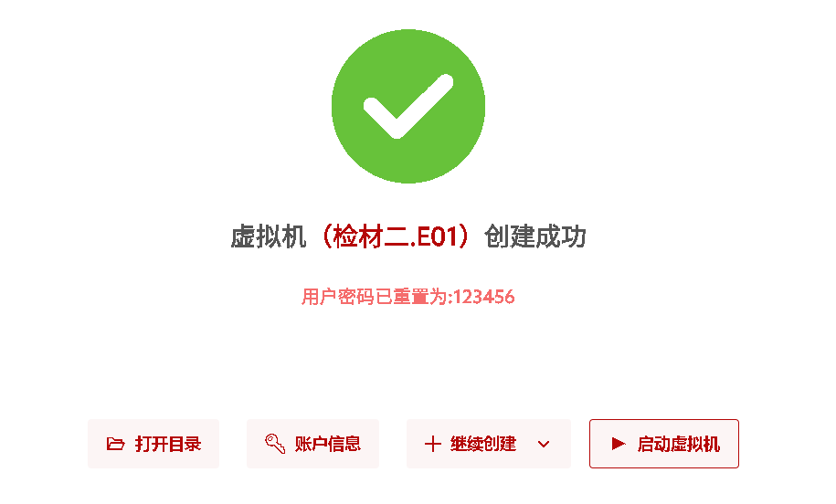Screen dimensions: 836x504
Task: Select the 123456 reset password value
Action: [484, 297]
